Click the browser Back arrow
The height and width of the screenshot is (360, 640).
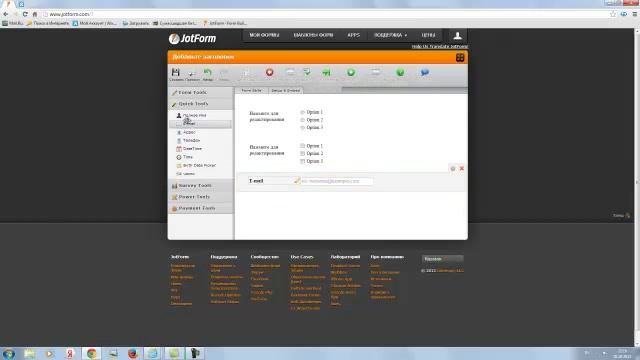click(6, 14)
